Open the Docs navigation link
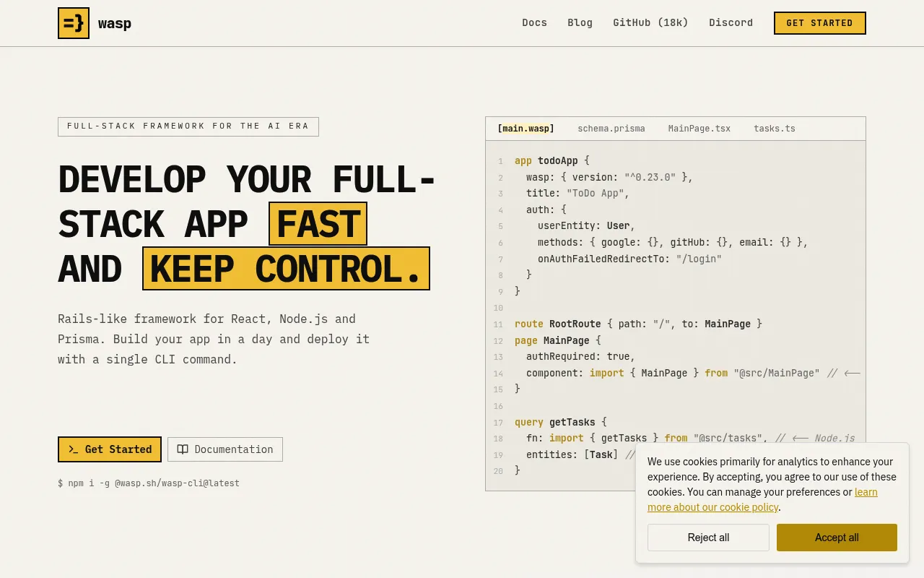 pyautogui.click(x=535, y=23)
